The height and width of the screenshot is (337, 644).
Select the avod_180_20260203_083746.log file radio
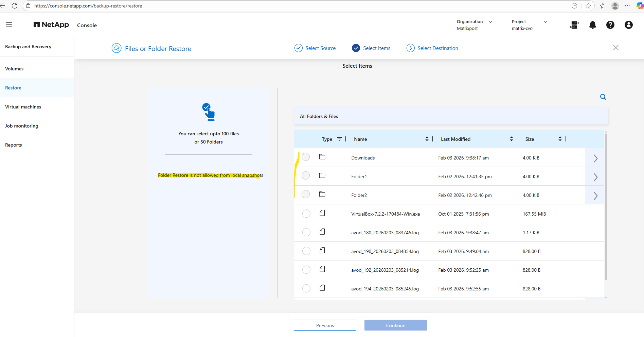click(306, 232)
